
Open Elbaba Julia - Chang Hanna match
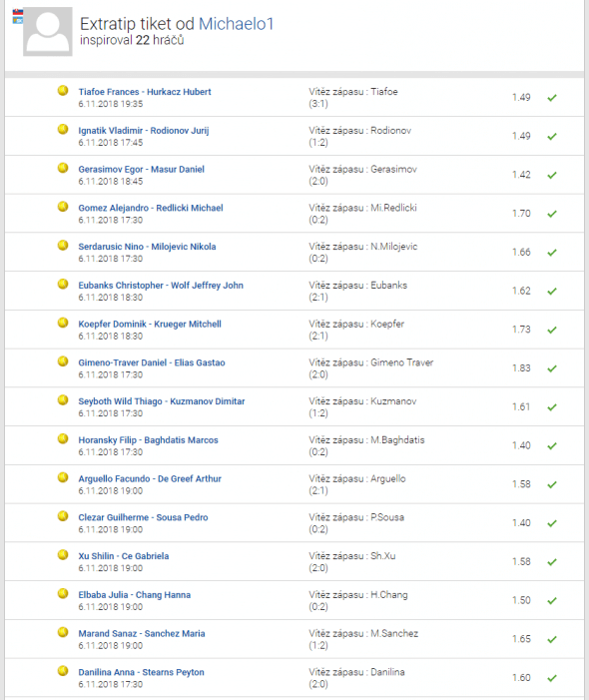point(135,594)
